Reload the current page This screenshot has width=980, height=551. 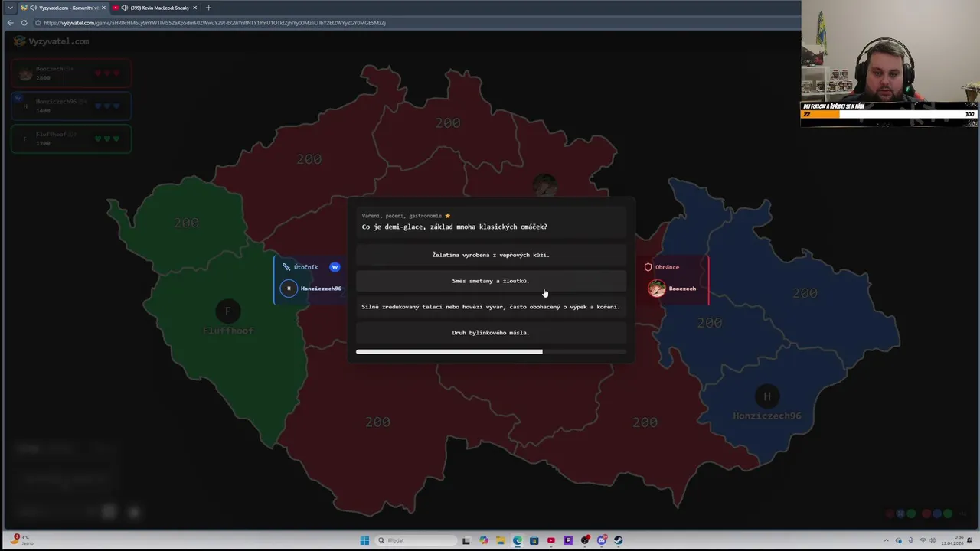point(24,23)
